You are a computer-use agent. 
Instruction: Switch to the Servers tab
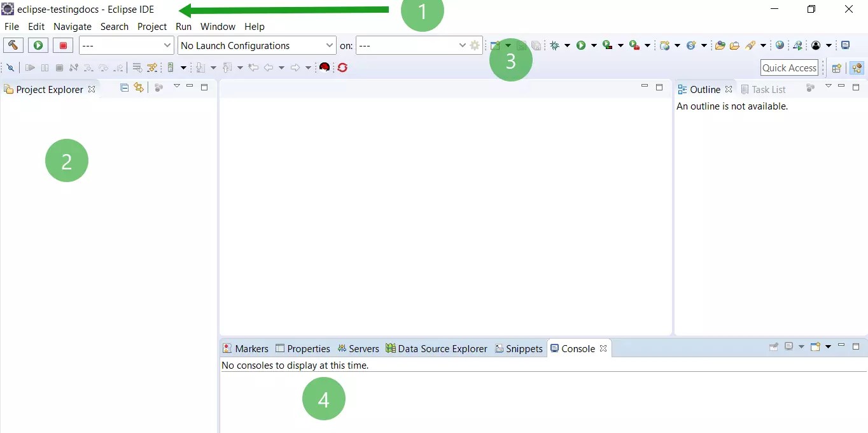click(x=358, y=348)
